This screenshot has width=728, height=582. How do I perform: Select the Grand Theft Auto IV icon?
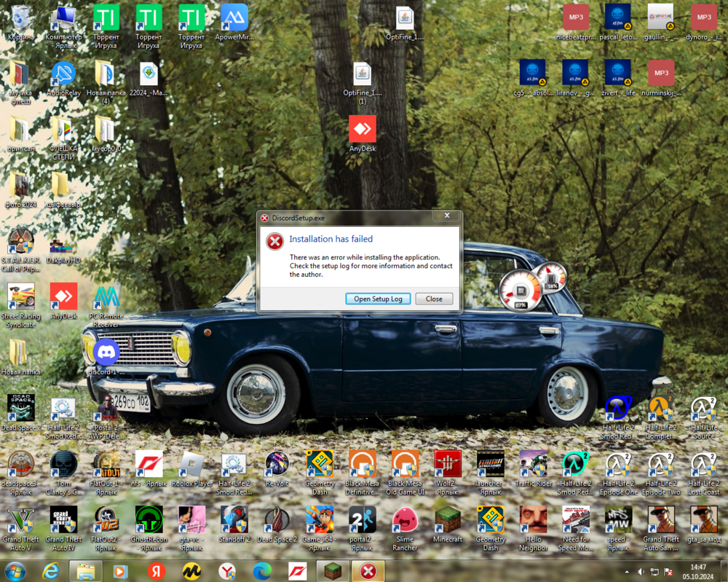[x=63, y=529]
